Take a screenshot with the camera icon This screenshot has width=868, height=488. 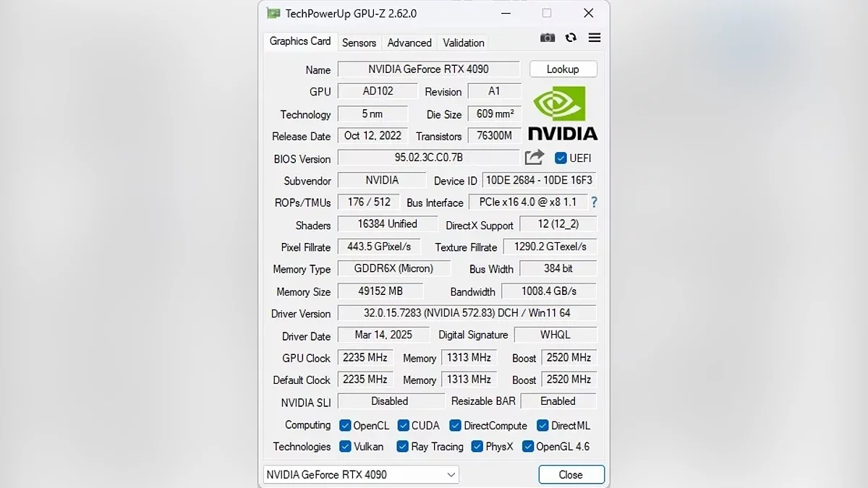[548, 38]
